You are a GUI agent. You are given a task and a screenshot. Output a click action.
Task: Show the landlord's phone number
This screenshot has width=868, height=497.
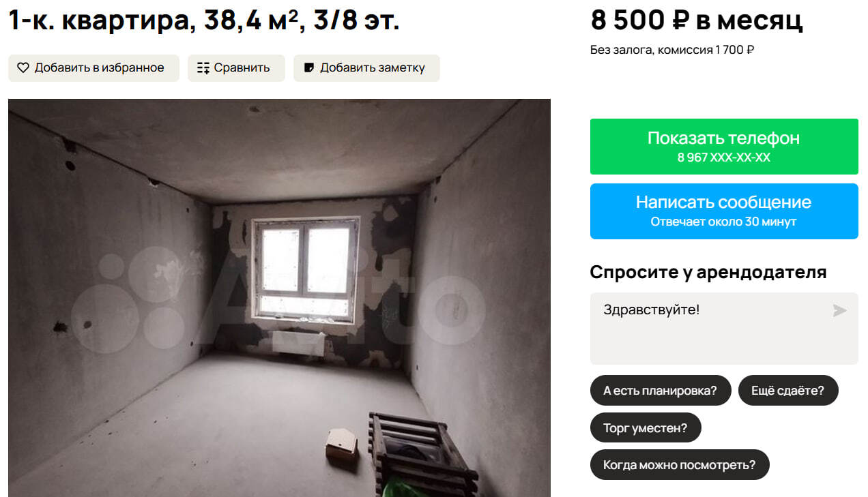(724, 147)
